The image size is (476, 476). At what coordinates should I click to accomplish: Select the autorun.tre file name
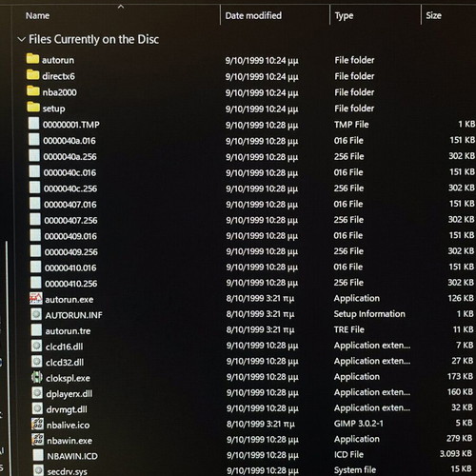tap(68, 331)
